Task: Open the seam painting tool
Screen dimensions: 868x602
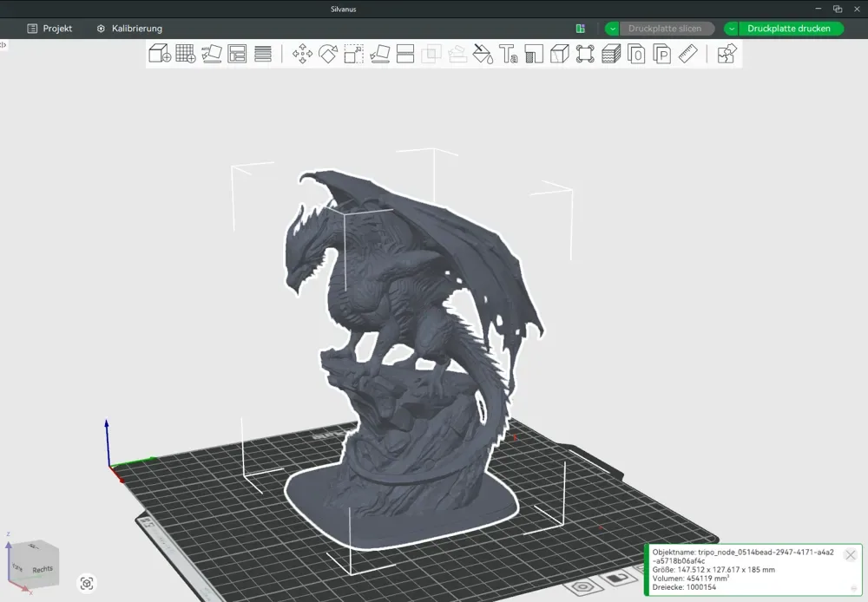Action: coord(560,54)
